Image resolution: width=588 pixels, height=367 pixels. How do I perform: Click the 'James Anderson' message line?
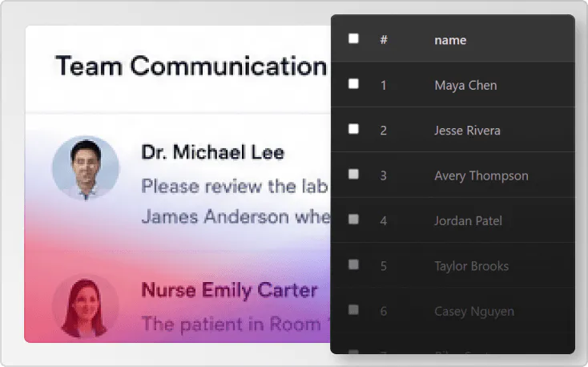pos(236,217)
